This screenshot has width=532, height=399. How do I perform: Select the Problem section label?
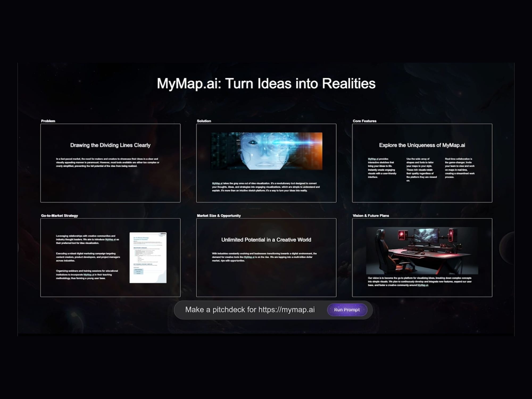point(48,121)
